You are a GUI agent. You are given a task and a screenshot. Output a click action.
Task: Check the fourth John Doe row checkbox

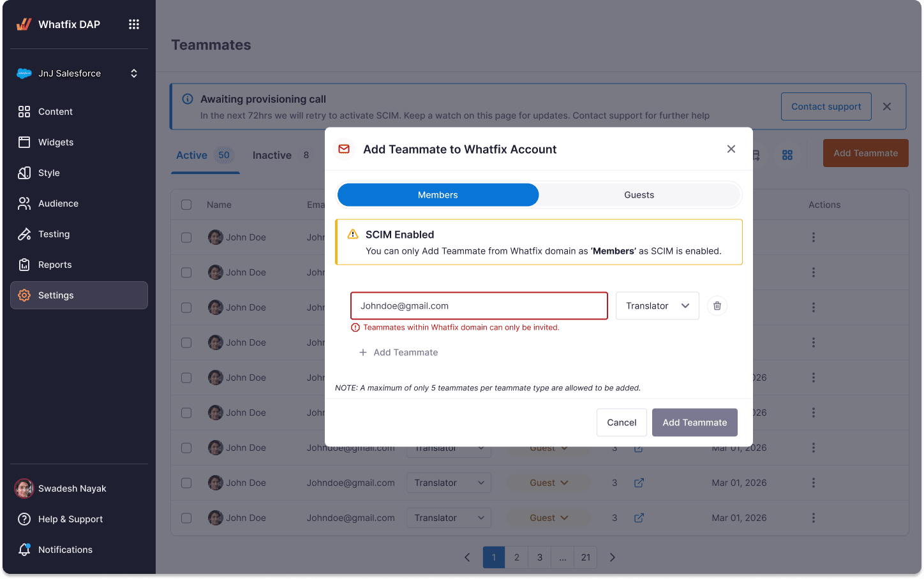click(x=186, y=342)
